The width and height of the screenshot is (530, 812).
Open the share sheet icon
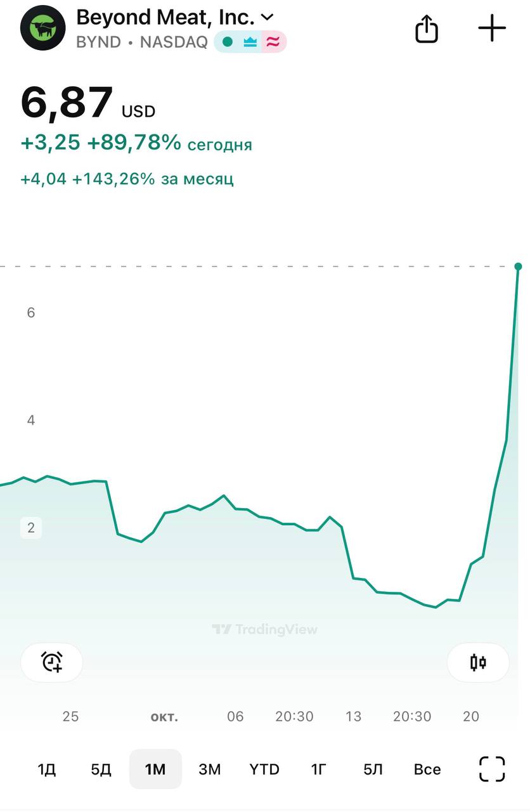point(427,29)
